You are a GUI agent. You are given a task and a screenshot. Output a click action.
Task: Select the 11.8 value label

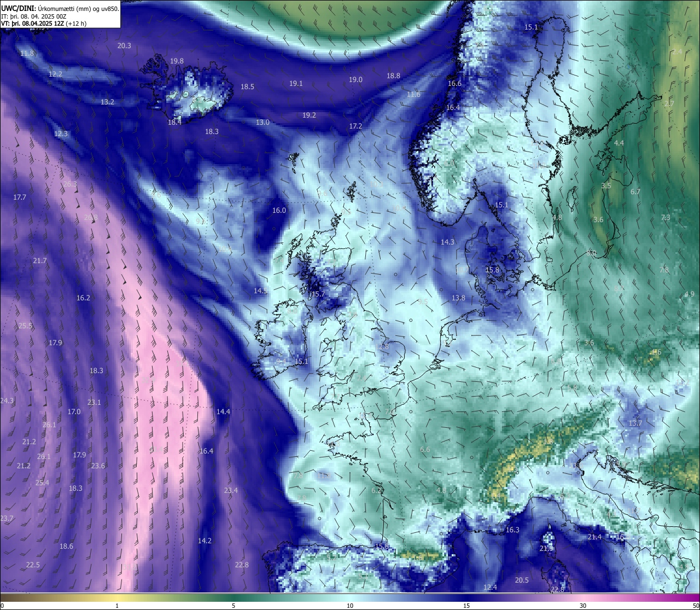point(27,54)
